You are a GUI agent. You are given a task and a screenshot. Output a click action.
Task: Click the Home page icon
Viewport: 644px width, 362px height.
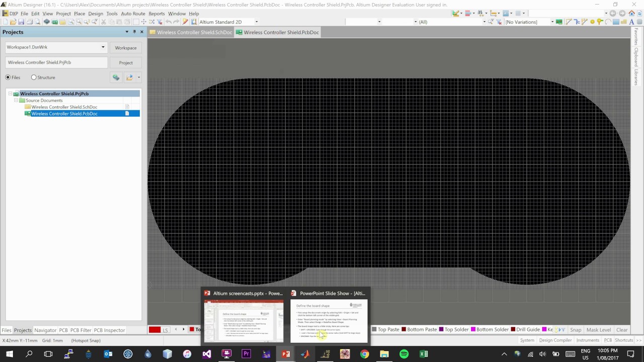[x=631, y=13]
